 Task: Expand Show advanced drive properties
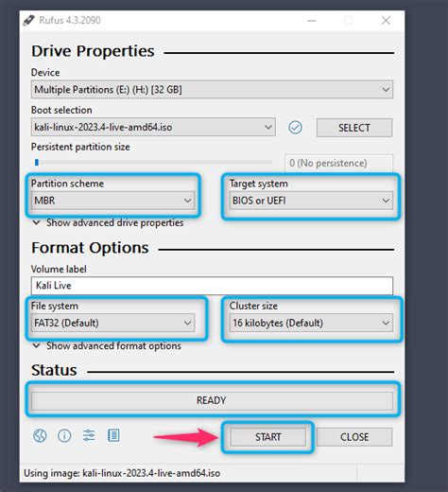(x=108, y=222)
